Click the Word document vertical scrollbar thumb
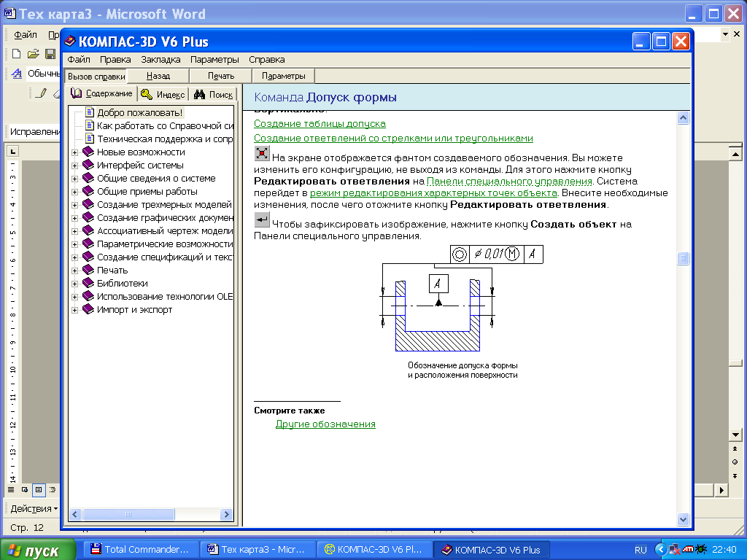This screenshot has height=560, width=747. click(735, 362)
